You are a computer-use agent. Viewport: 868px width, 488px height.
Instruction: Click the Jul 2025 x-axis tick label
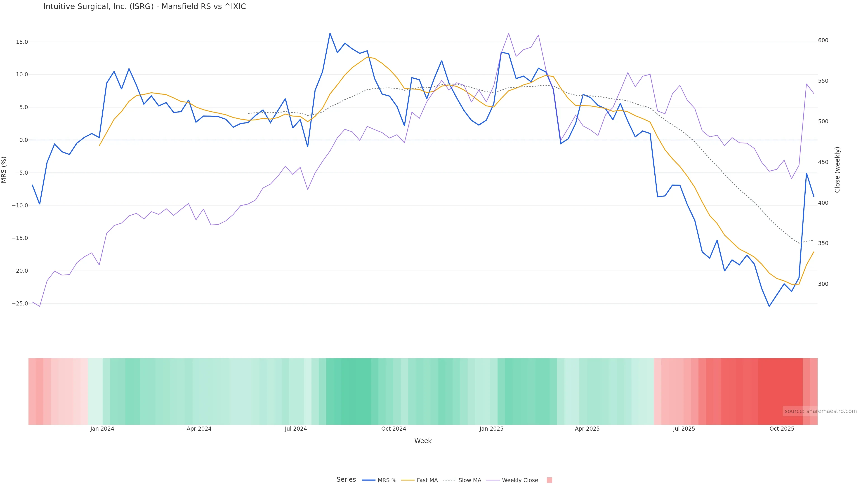click(684, 429)
